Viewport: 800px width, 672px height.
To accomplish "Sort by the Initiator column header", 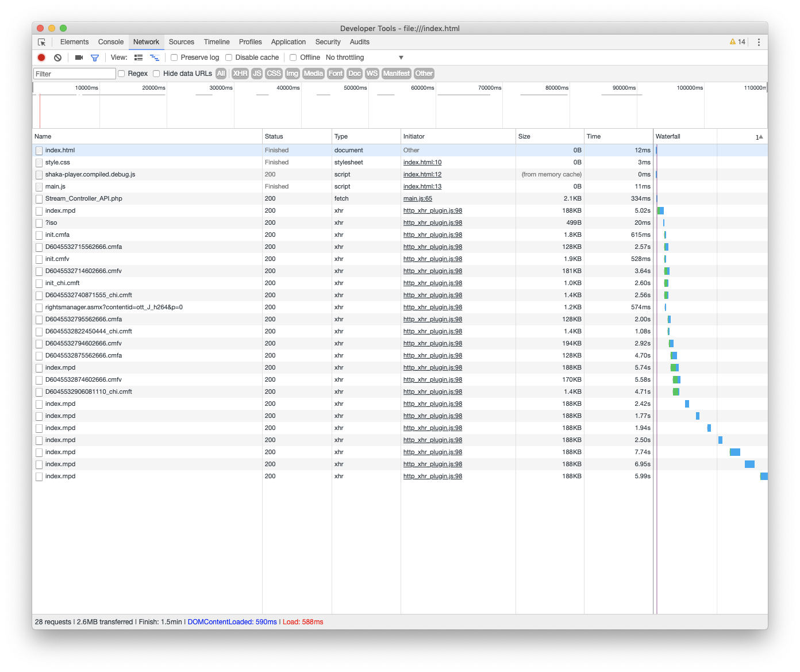I will click(x=458, y=137).
